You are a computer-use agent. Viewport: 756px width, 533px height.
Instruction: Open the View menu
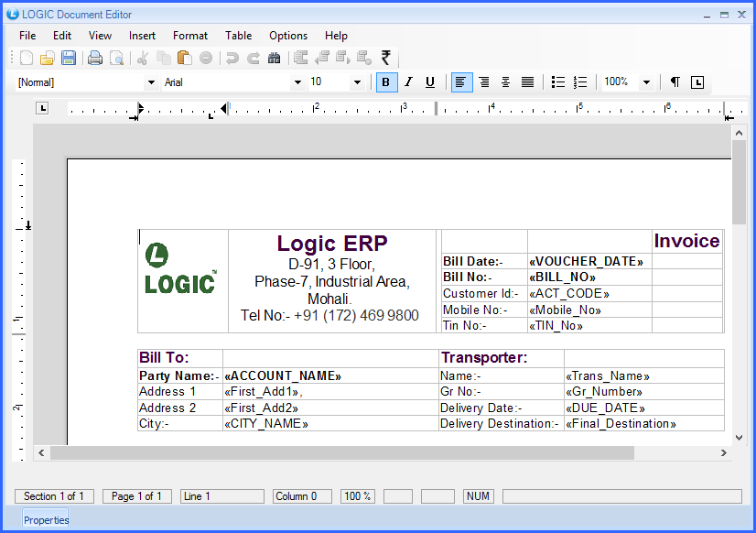(x=100, y=36)
